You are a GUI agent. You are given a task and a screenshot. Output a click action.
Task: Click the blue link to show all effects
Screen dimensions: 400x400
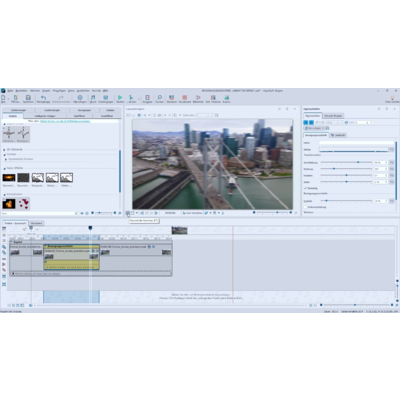pyautogui.click(x=65, y=121)
